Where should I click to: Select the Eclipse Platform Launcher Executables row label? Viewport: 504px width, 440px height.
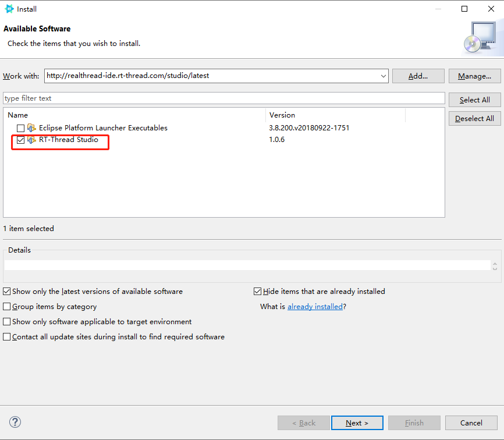tap(103, 128)
